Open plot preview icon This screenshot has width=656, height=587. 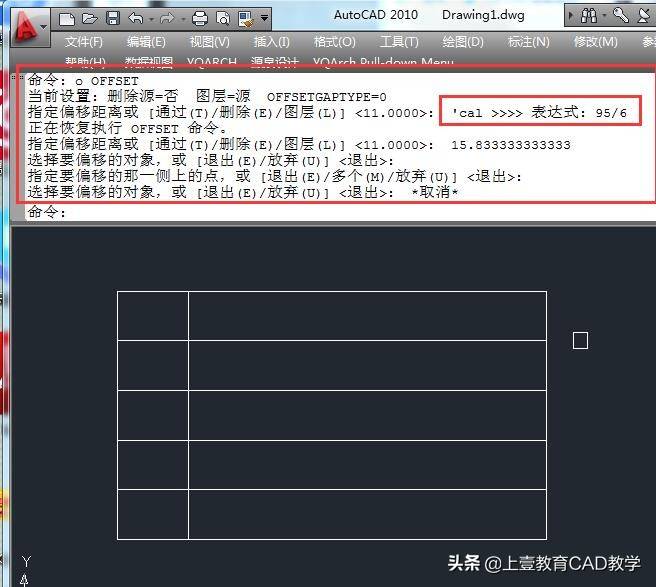tap(223, 19)
